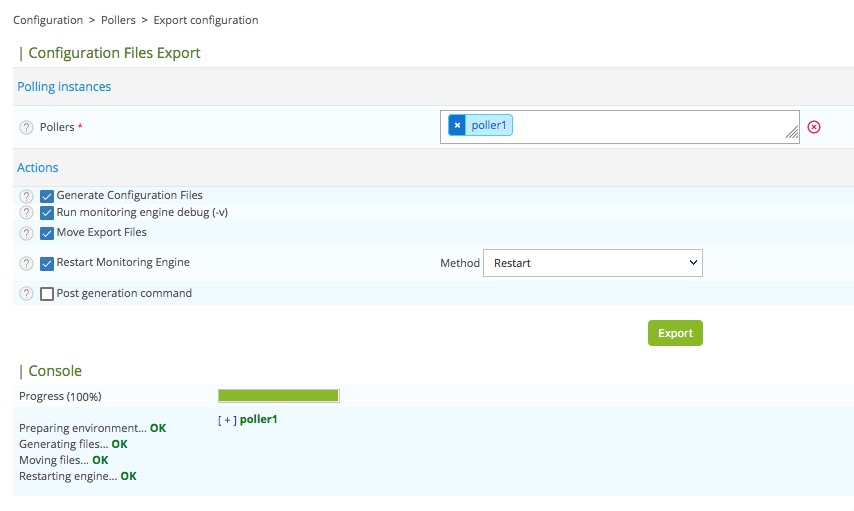Screen dimensions: 854x511
Task: Expand poller1 console output with [+]
Action: [227, 420]
